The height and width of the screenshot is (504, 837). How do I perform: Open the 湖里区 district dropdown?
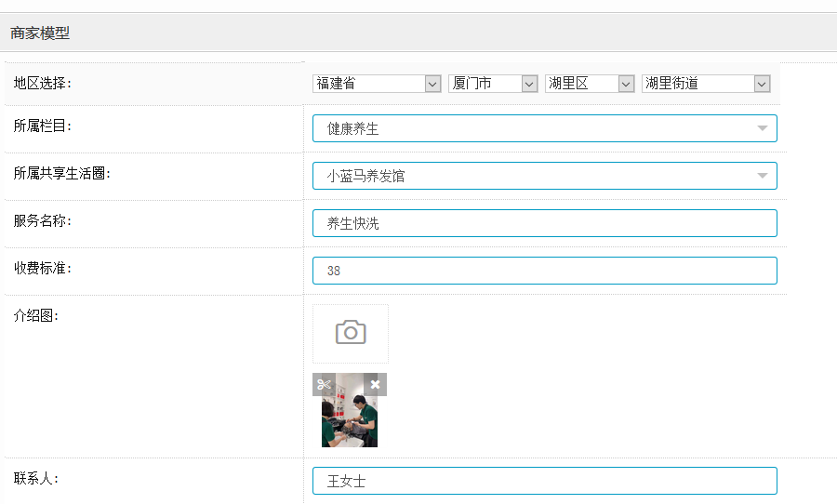589,84
